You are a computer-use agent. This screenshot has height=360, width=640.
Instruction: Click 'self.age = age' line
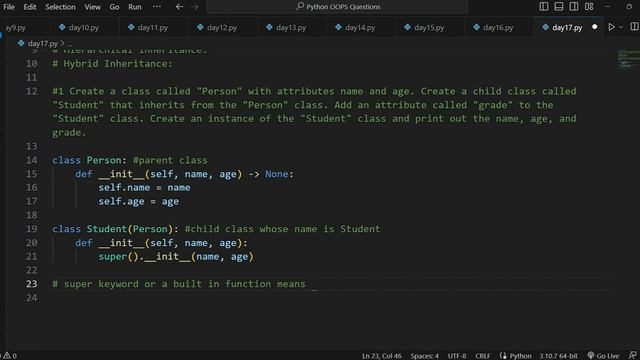pyautogui.click(x=138, y=201)
